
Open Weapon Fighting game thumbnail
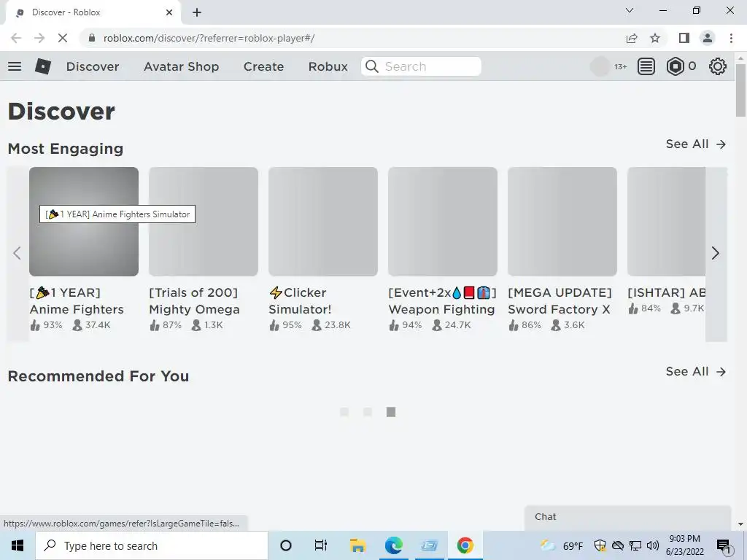[443, 222]
